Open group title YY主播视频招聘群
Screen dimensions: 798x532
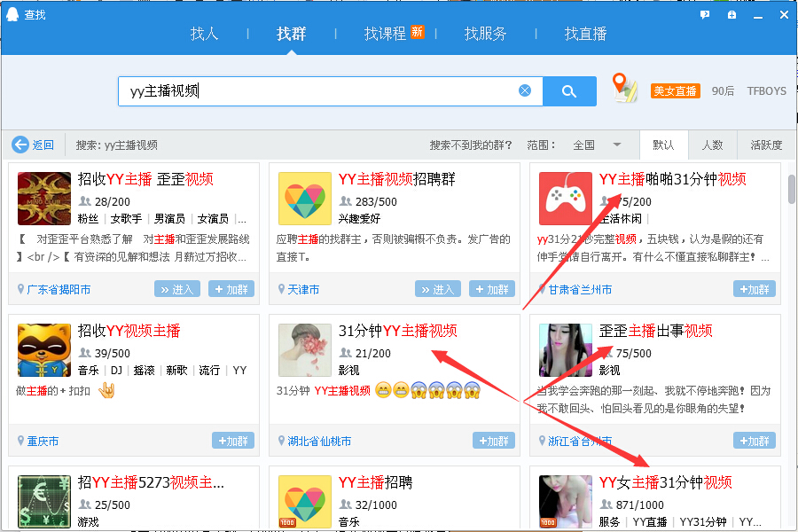pos(397,179)
